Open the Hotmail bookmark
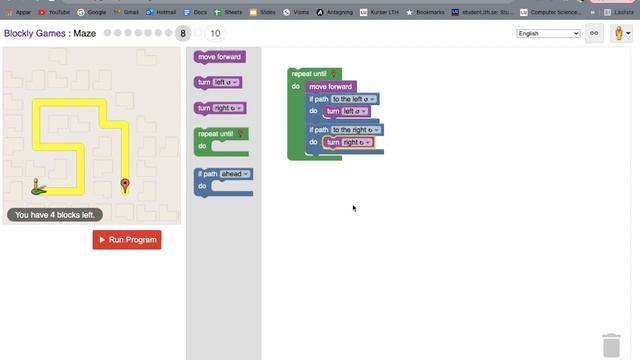Viewport: 640px width, 360px height. tap(161, 12)
